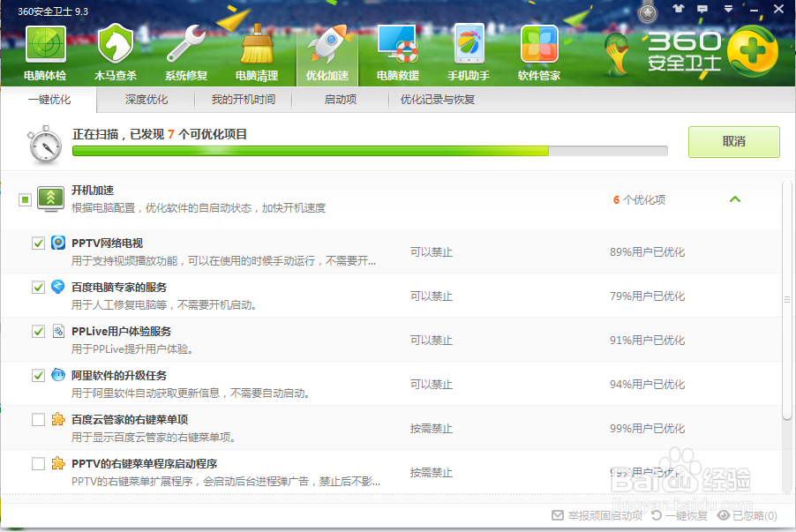Collapse the 开机加速 section chevron
The image size is (796, 532).
pyautogui.click(x=734, y=199)
